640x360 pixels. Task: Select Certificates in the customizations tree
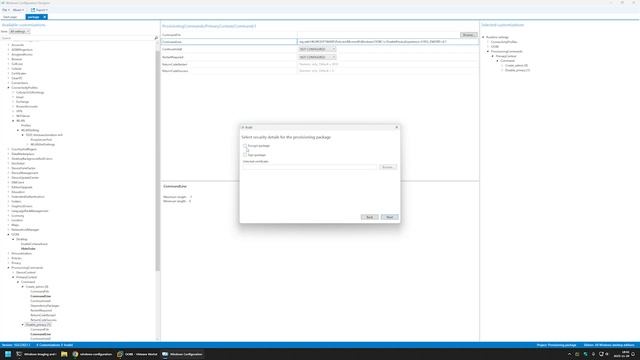pos(19,73)
